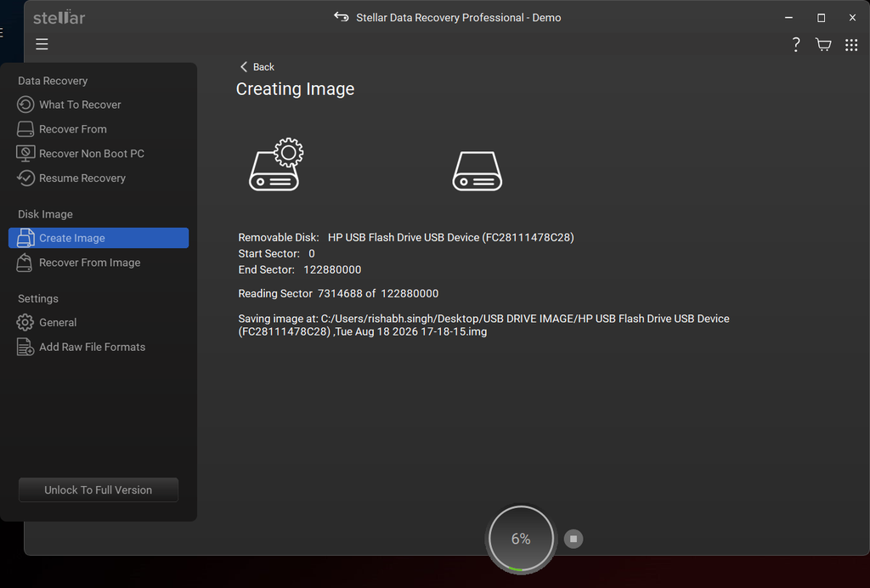Click the Start Sector value
The width and height of the screenshot is (870, 588).
coord(312,253)
